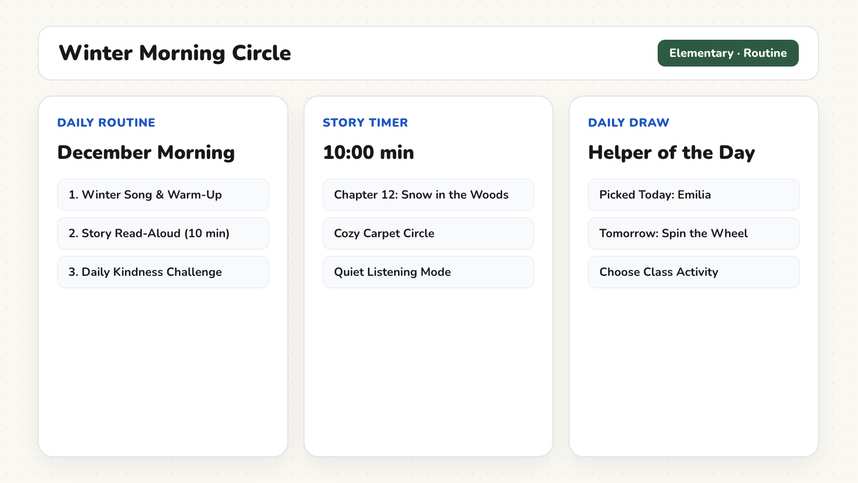858x483 pixels.
Task: Select the Cozy Carpet Circle item
Action: click(428, 234)
